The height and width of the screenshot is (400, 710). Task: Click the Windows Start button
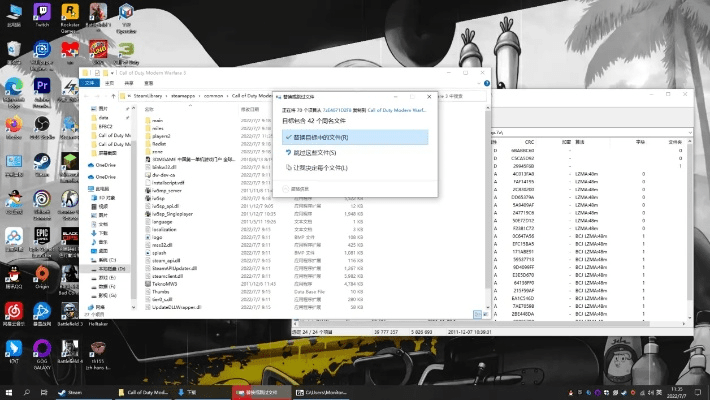tap(11, 392)
